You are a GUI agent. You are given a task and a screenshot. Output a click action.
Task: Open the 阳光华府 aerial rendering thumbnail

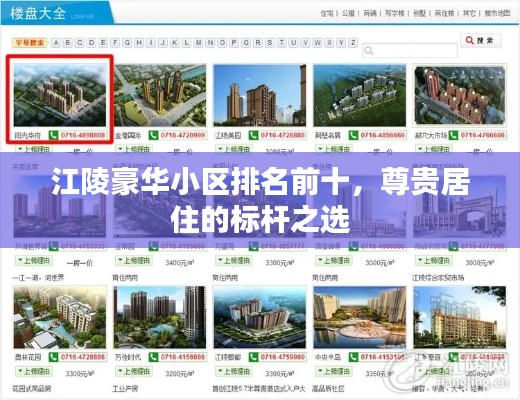point(60,95)
